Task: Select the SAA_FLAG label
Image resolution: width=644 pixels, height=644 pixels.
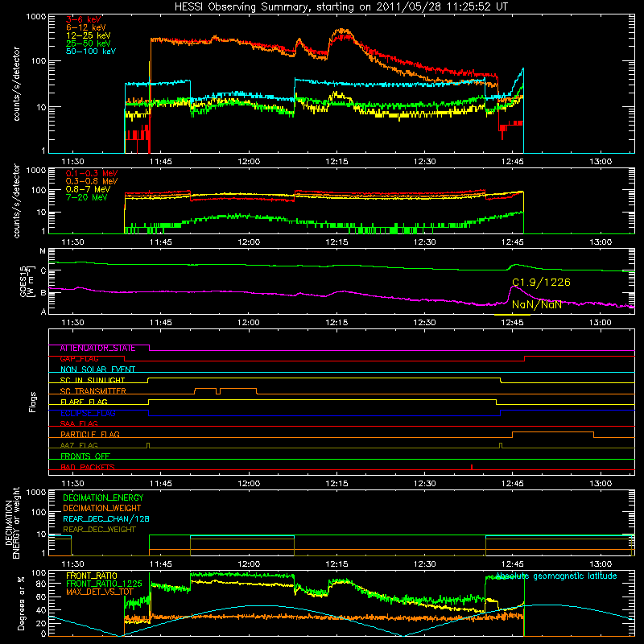Action: click(x=79, y=423)
